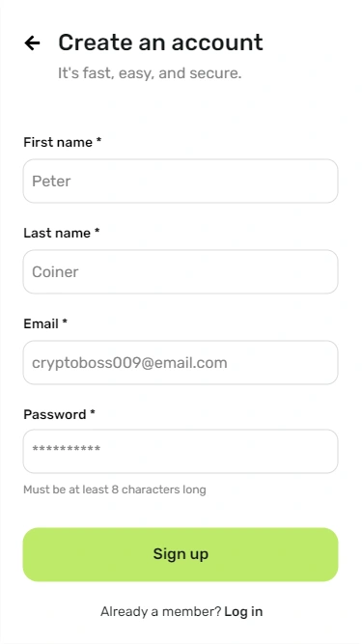Image resolution: width=362 pixels, height=644 pixels.
Task: Click the 'Must be at least 8 characters' hint
Action: pyautogui.click(x=115, y=490)
